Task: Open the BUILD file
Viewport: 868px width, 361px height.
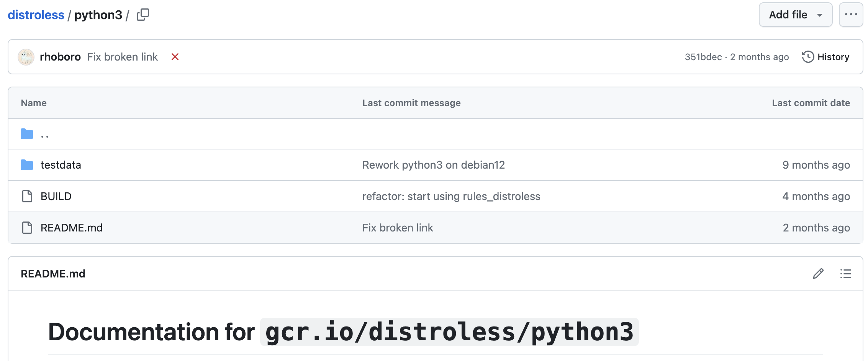Action: (x=56, y=196)
